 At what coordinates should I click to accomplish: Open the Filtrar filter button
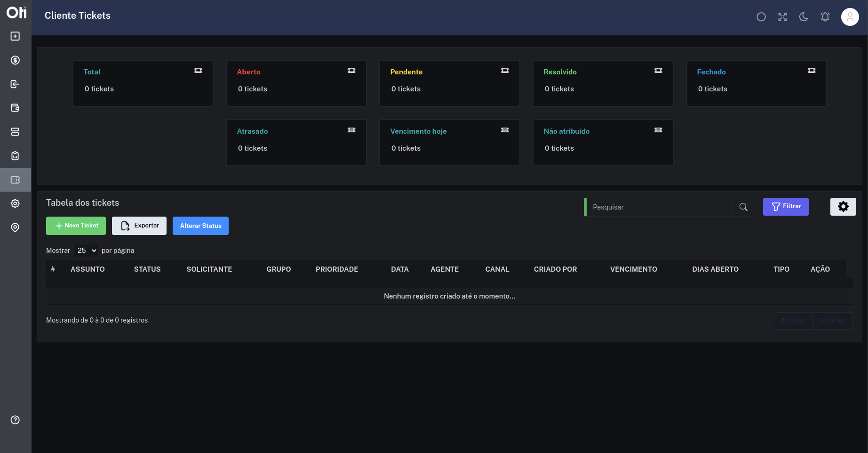(x=786, y=207)
